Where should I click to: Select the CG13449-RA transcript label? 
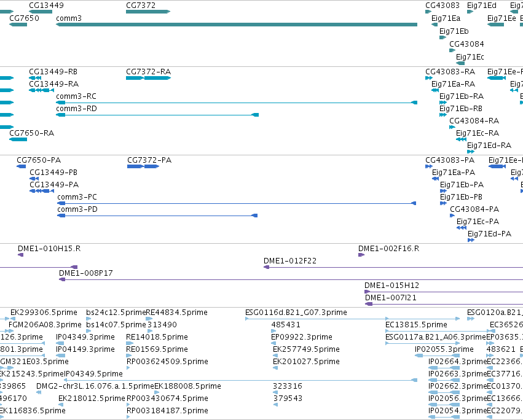coord(53,84)
